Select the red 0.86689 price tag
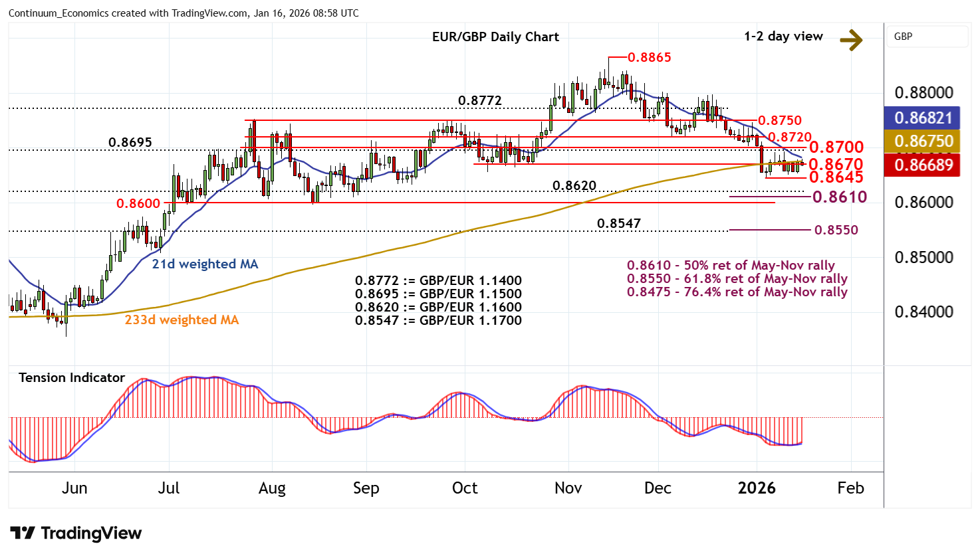980x558 pixels. (922, 165)
